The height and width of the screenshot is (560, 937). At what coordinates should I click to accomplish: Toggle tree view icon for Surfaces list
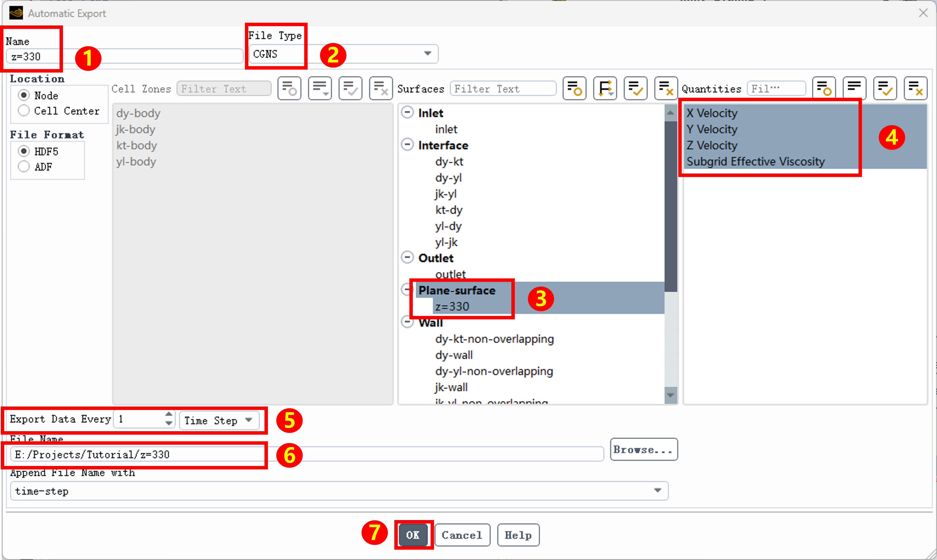pyautogui.click(x=605, y=88)
